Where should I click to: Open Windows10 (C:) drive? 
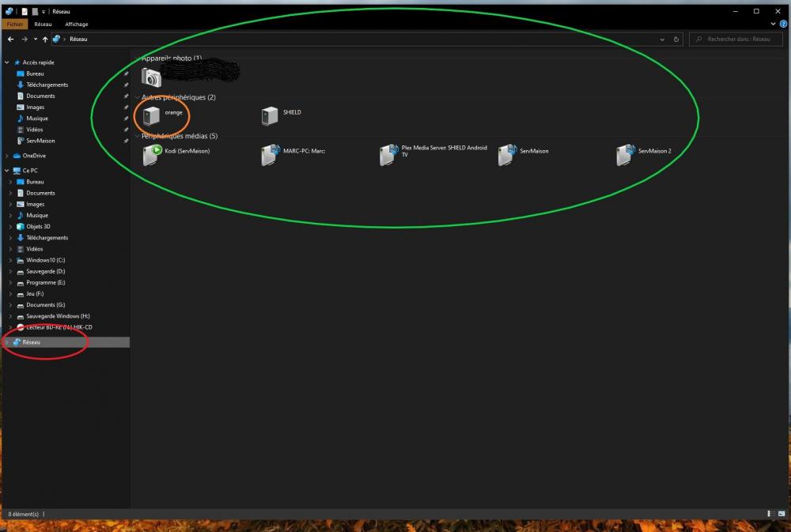pyautogui.click(x=45, y=260)
